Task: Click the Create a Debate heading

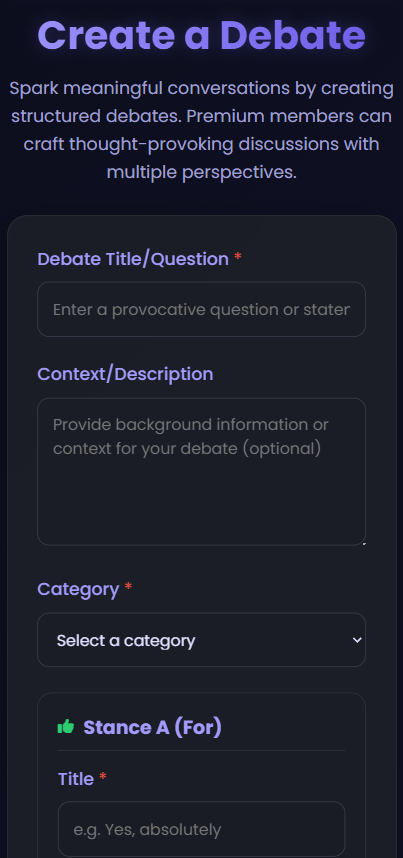Action: pyautogui.click(x=202, y=35)
